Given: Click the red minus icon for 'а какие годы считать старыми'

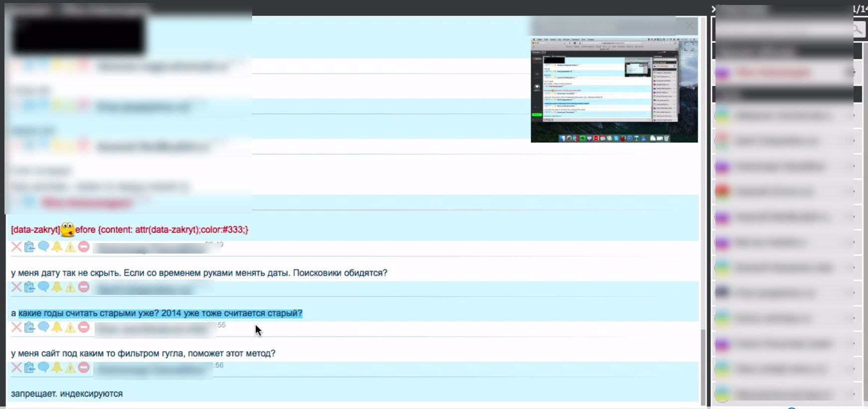Looking at the screenshot, I should (84, 287).
